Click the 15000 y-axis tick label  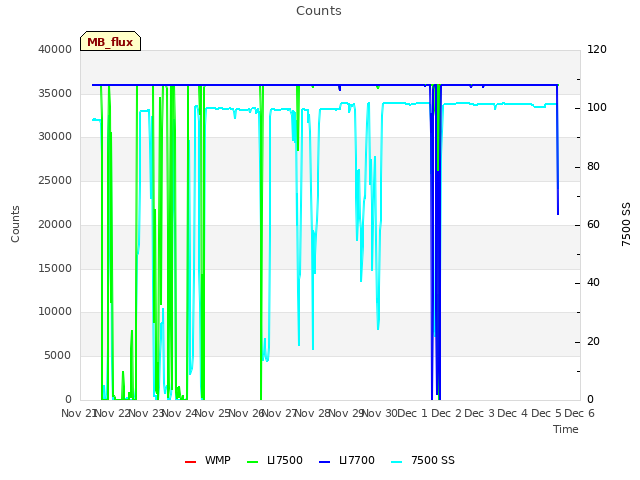pos(55,268)
